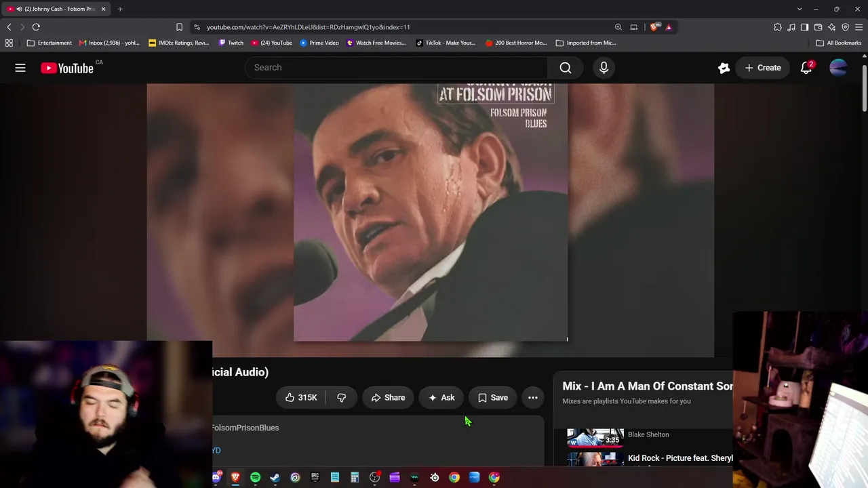Viewport: 868px width, 488px height.
Task: Start voice search with the microphone
Action: pyautogui.click(x=604, y=68)
